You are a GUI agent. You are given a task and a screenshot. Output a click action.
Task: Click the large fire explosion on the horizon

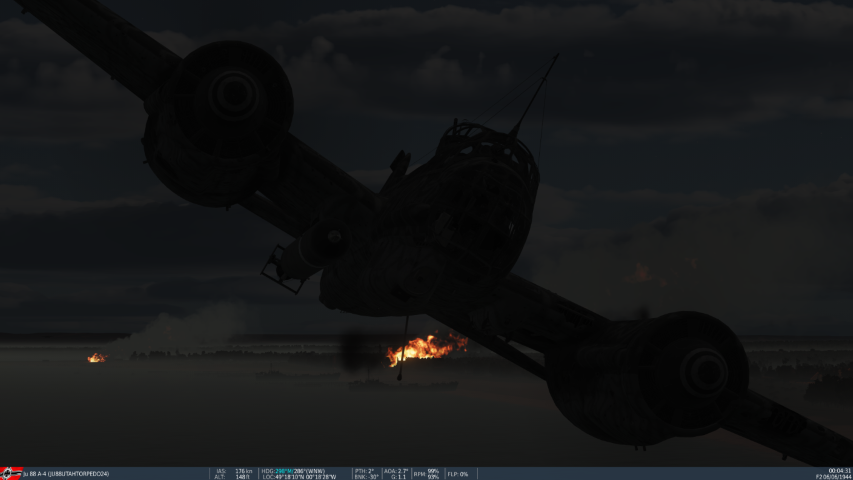(x=426, y=348)
